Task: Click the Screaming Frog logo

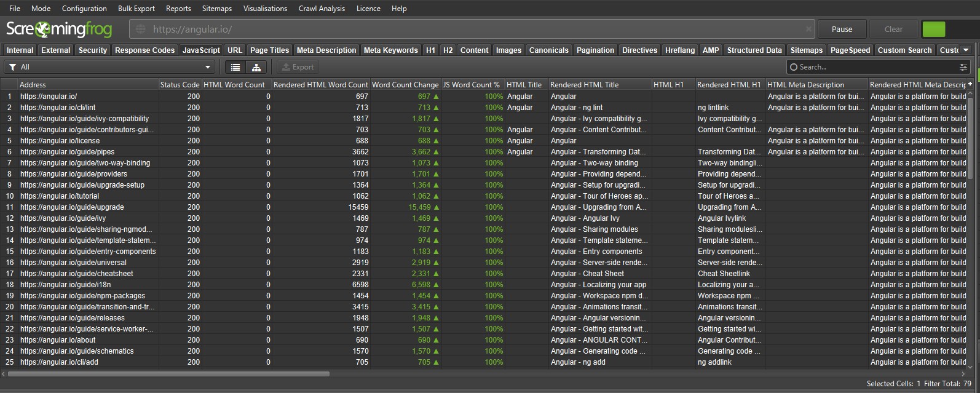Action: click(59, 29)
